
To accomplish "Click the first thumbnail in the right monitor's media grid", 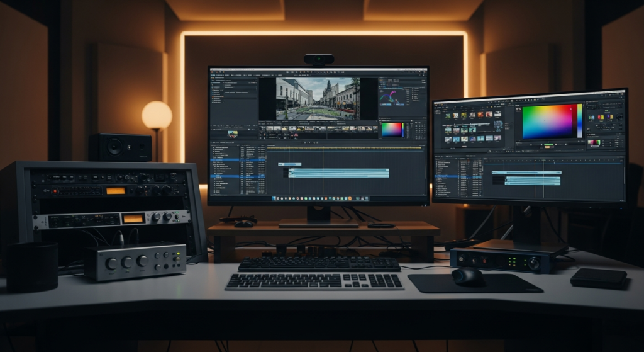I will coord(448,115).
